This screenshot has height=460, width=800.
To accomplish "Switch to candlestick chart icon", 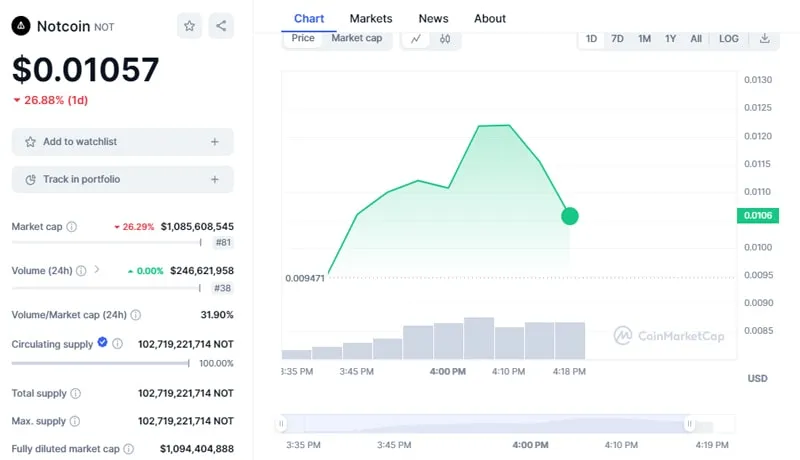I will 445,39.
